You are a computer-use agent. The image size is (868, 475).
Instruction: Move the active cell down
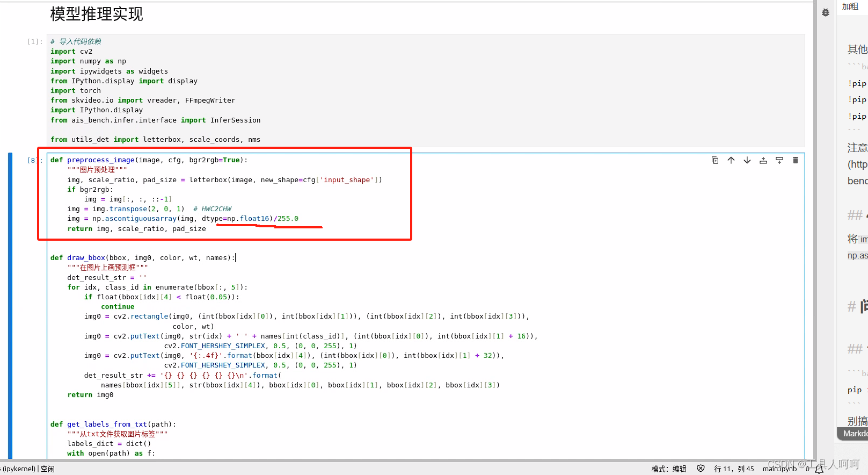tap(747, 160)
